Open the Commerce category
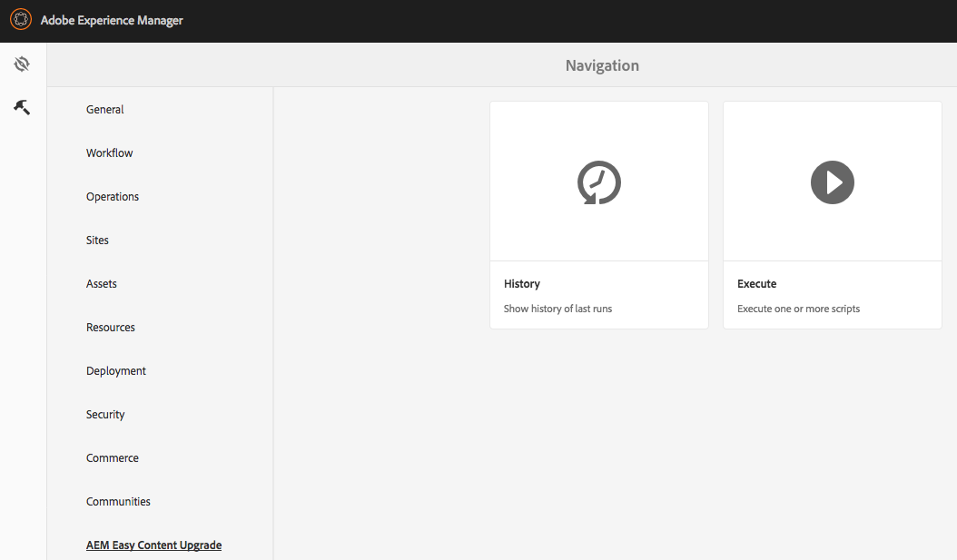This screenshot has width=957, height=560. coord(113,458)
